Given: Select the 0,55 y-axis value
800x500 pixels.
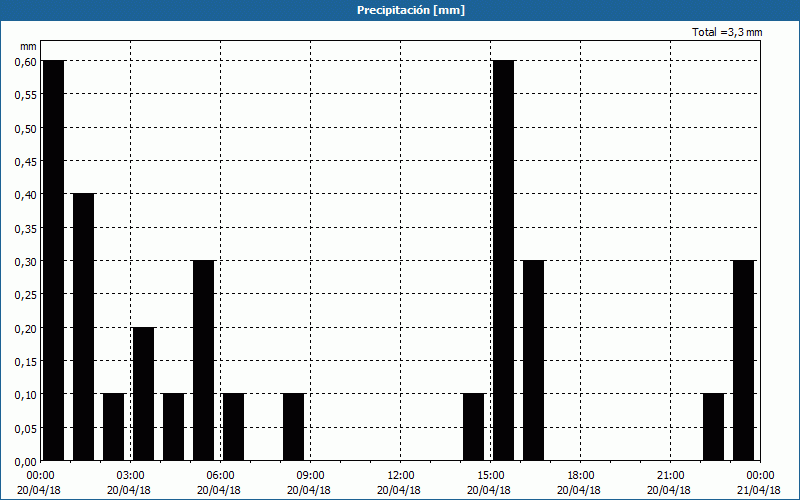Looking at the screenshot, I should point(26,95).
